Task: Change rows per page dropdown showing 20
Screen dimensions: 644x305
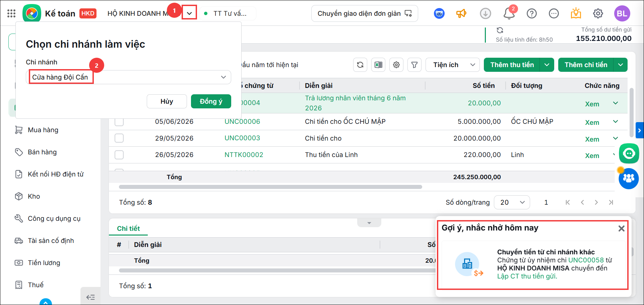Action: [x=512, y=202]
